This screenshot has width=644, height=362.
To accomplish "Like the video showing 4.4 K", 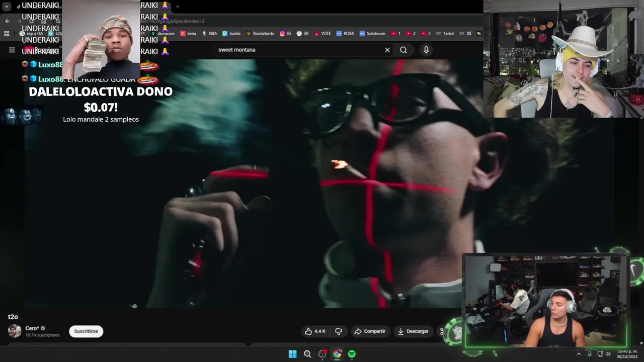I will (x=315, y=331).
